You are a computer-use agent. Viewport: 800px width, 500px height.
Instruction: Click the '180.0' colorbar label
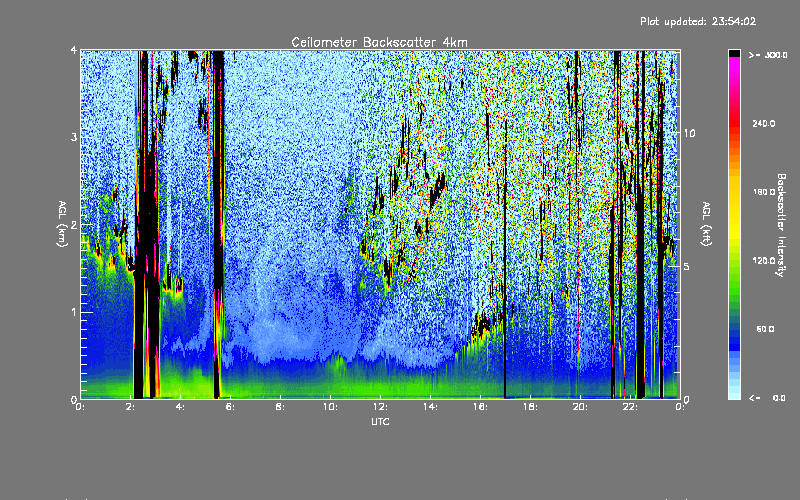click(764, 192)
